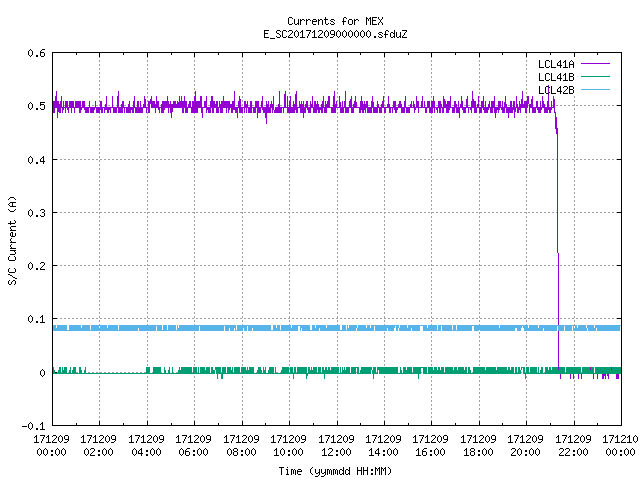
Task: Click the 0.3 y-axis tick value
Action: click(36, 213)
